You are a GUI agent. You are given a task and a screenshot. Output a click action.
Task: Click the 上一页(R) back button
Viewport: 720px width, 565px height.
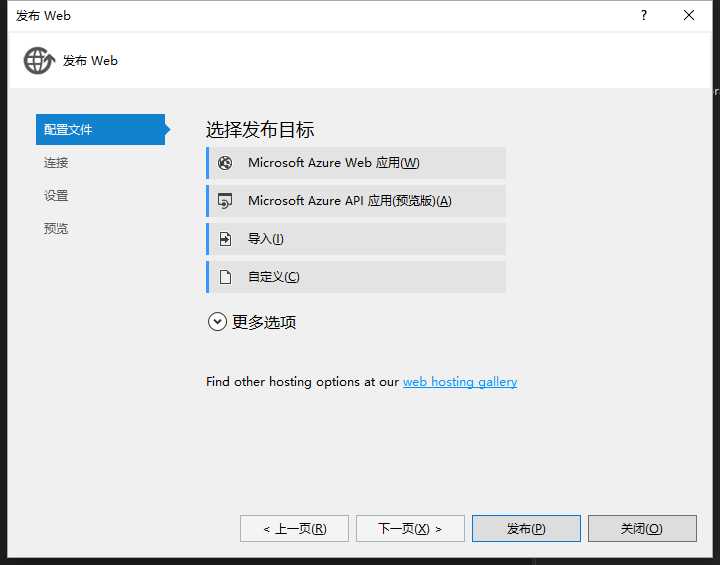[294, 529]
